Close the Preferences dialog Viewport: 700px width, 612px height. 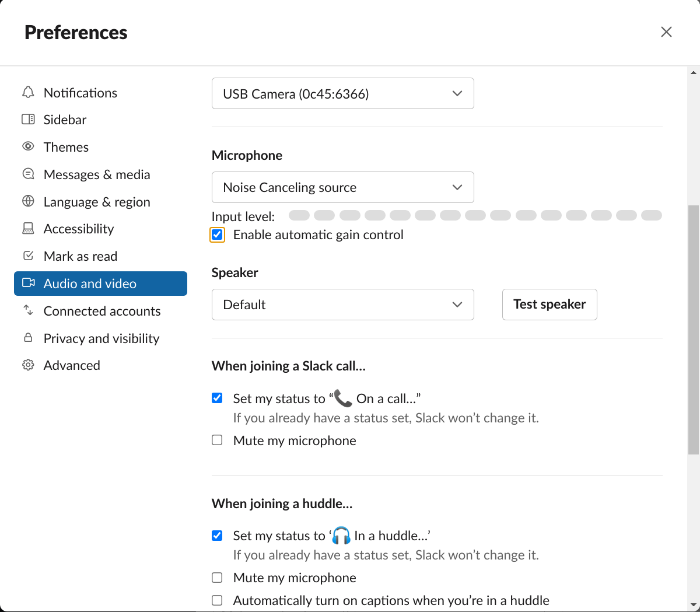[666, 32]
